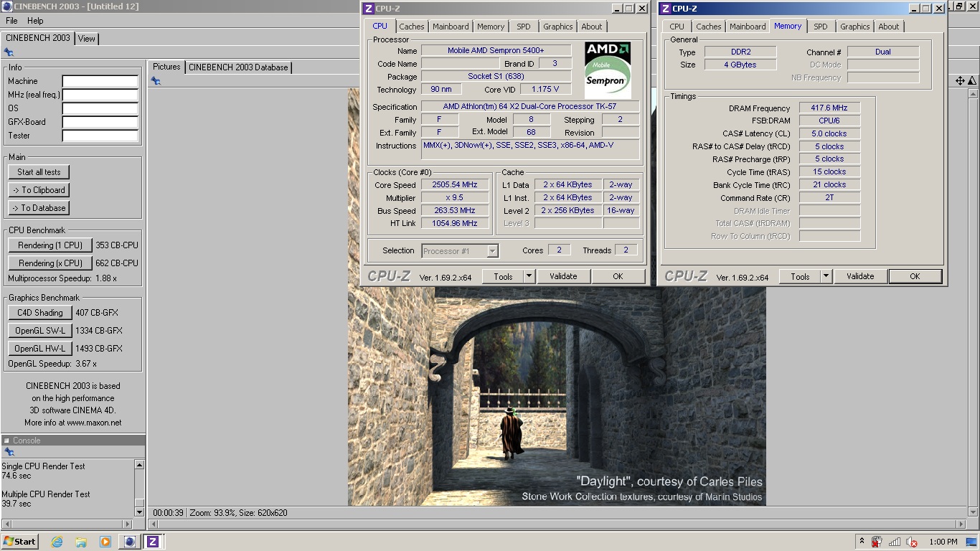This screenshot has width=980, height=551.
Task: Run Rendering (1 CPU) benchmark
Action: [x=50, y=245]
